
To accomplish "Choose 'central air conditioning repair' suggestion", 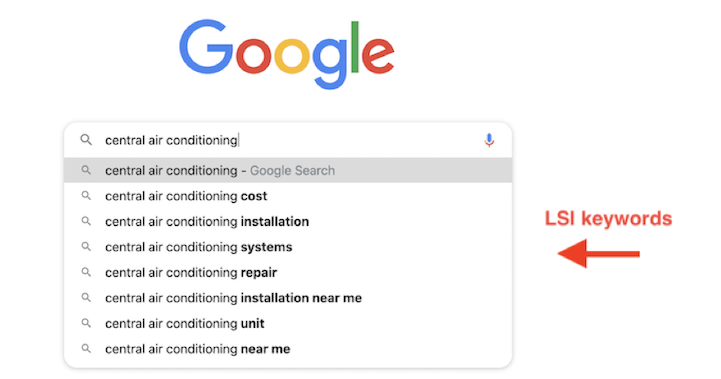I will pos(288,272).
